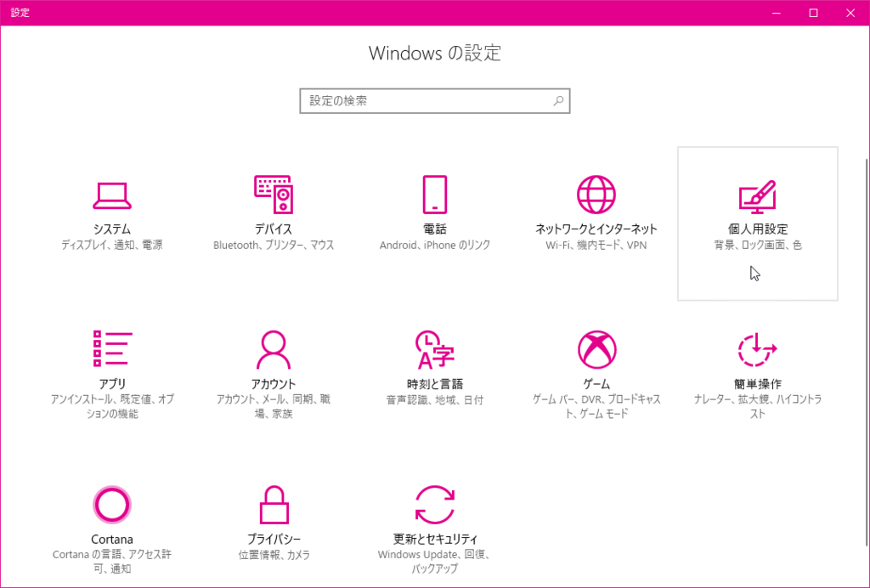The image size is (870, 588).
Task: Open the ゲーム Xbox icon
Action: point(596,350)
